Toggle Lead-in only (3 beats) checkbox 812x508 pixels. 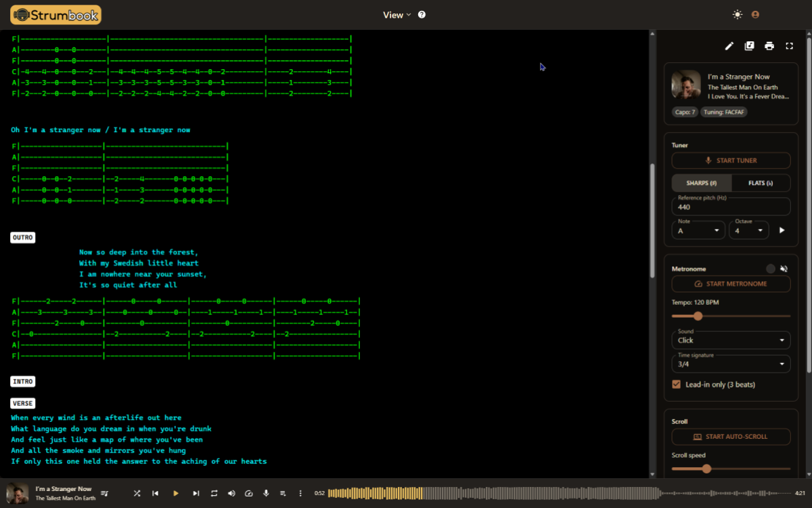click(x=676, y=385)
